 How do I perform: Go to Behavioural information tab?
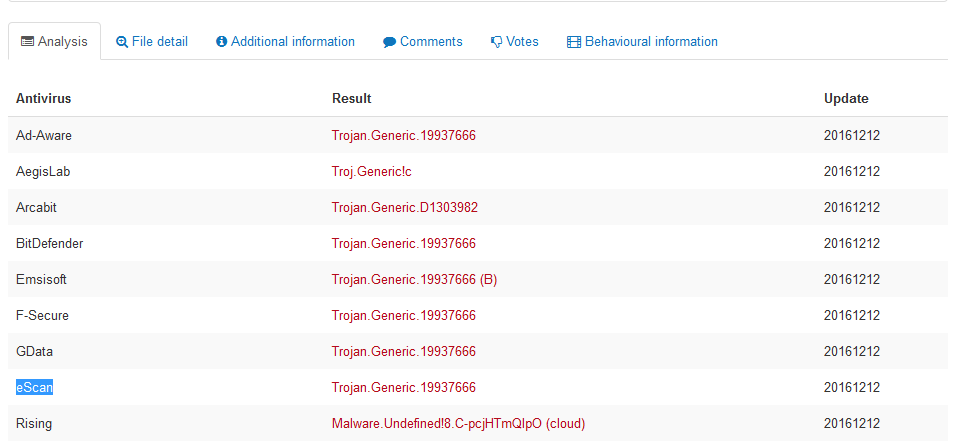pos(642,41)
